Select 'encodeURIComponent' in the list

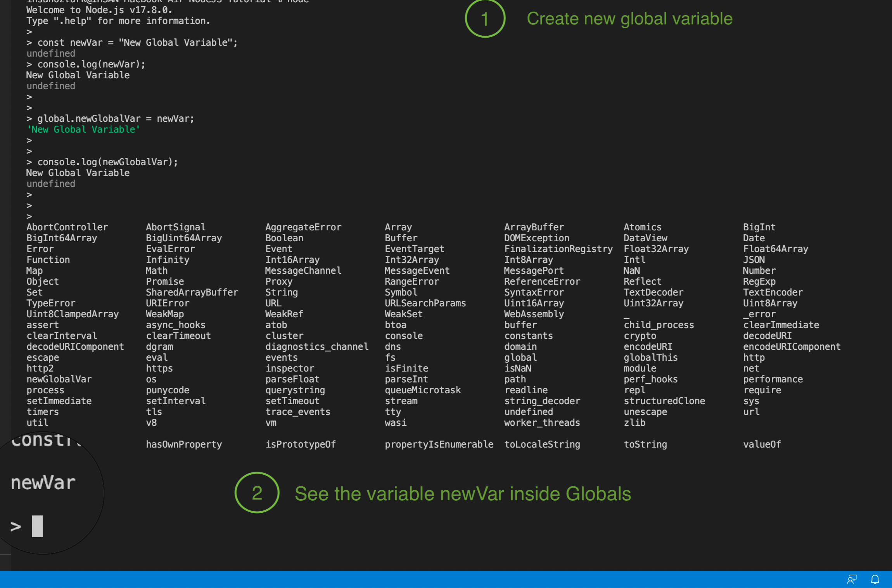[792, 347]
